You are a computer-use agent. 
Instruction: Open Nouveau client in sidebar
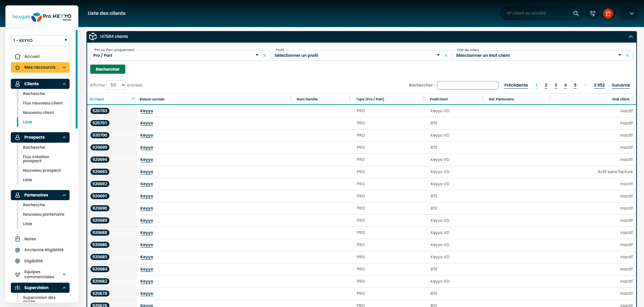point(38,113)
